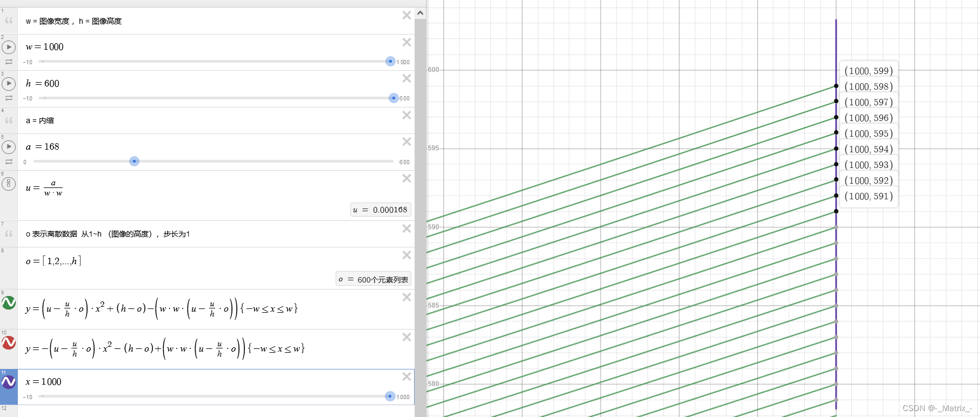980x417 pixels.
Task: Click the u = 0.000168 result box
Action: point(381,210)
